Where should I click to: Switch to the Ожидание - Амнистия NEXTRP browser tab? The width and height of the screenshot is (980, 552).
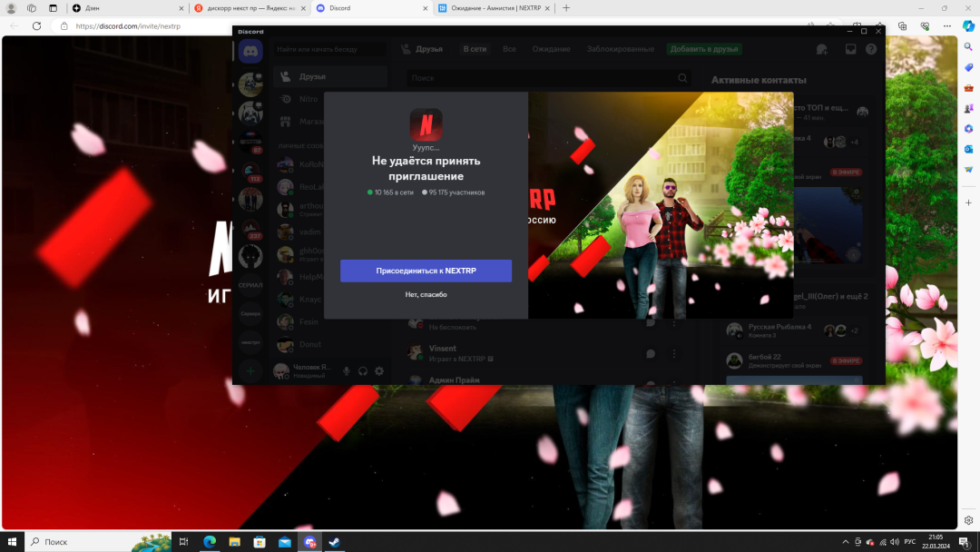[x=494, y=8]
